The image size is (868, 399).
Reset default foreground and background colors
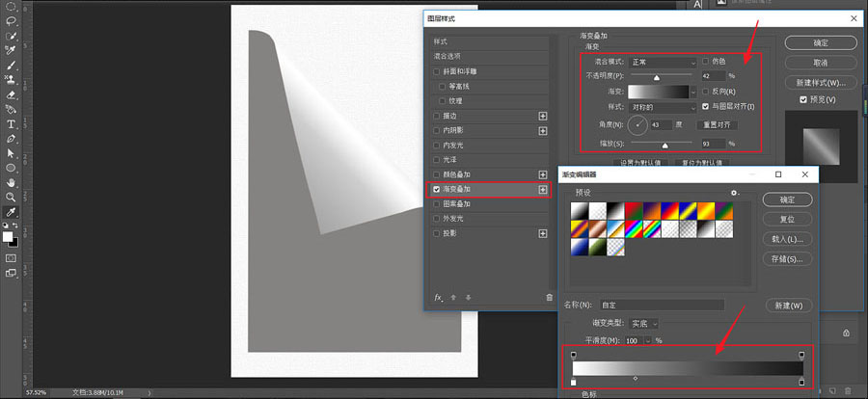pos(6,226)
